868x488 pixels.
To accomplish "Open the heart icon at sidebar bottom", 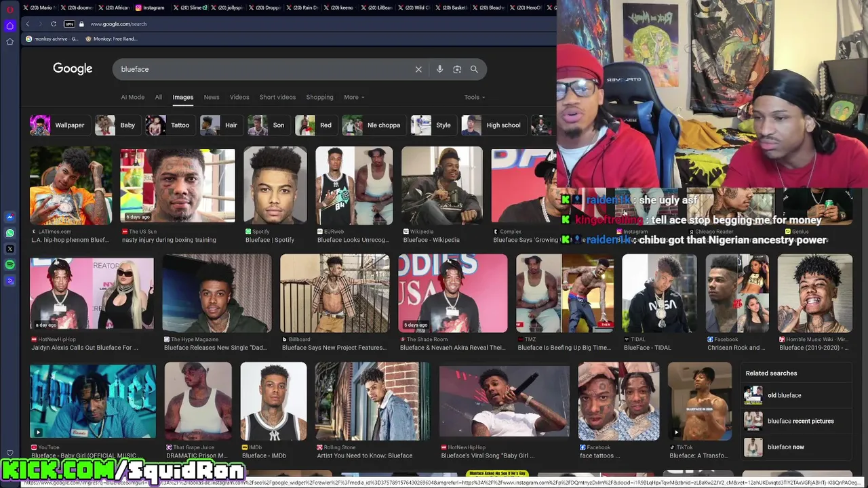I will click(x=9, y=453).
